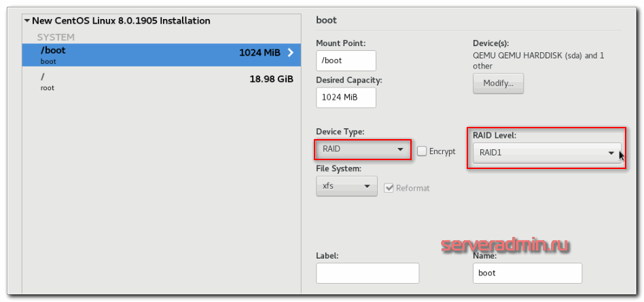Click the Device Type dropdown arrow
Screen dimensions: 644x302
click(x=399, y=149)
